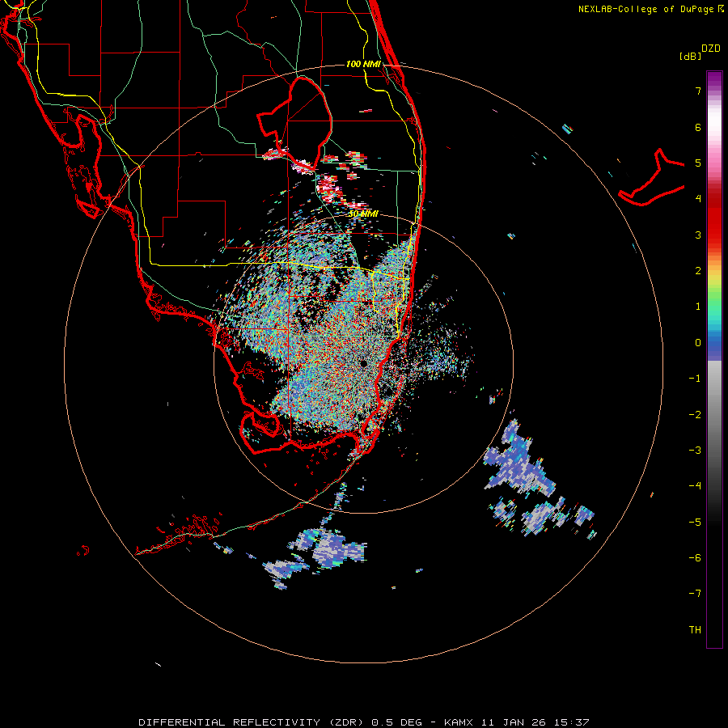Screen dimensions: 728x728
Task: Select the positive 7 dB scale label
Action: [698, 91]
